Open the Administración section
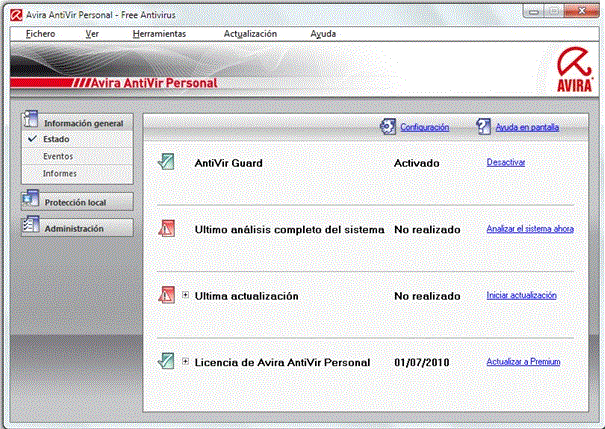Image resolution: width=605 pixels, height=429 pixels. pyautogui.click(x=78, y=228)
